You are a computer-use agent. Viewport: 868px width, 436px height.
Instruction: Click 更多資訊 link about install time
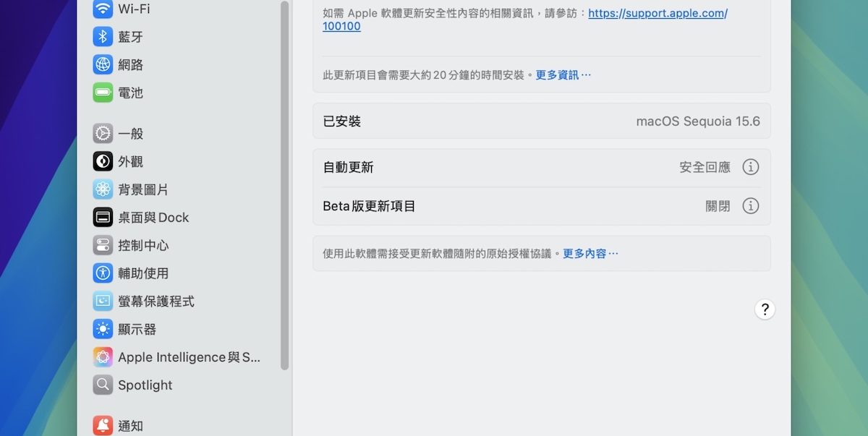(x=563, y=75)
